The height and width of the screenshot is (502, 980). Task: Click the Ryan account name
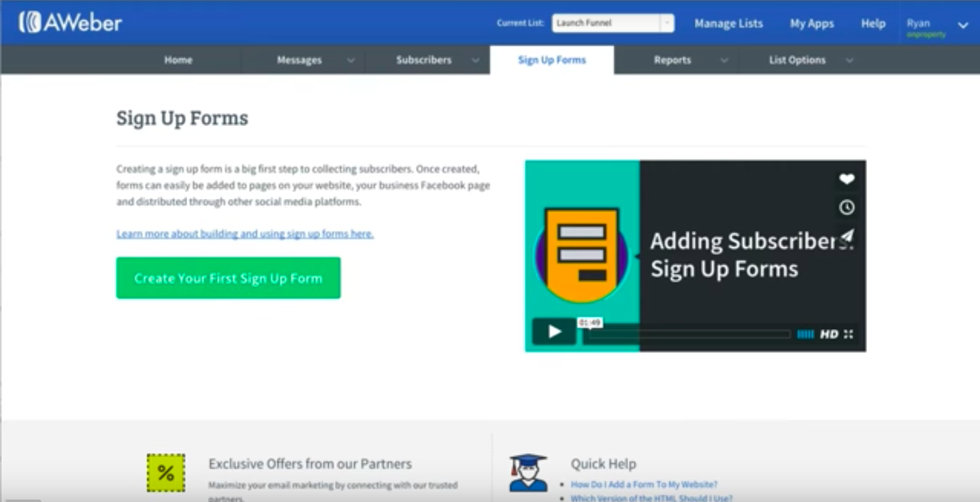pyautogui.click(x=919, y=23)
